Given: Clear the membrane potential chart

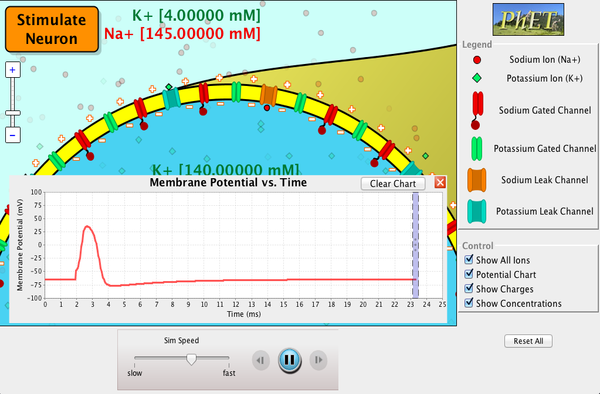Looking at the screenshot, I should 393,184.
